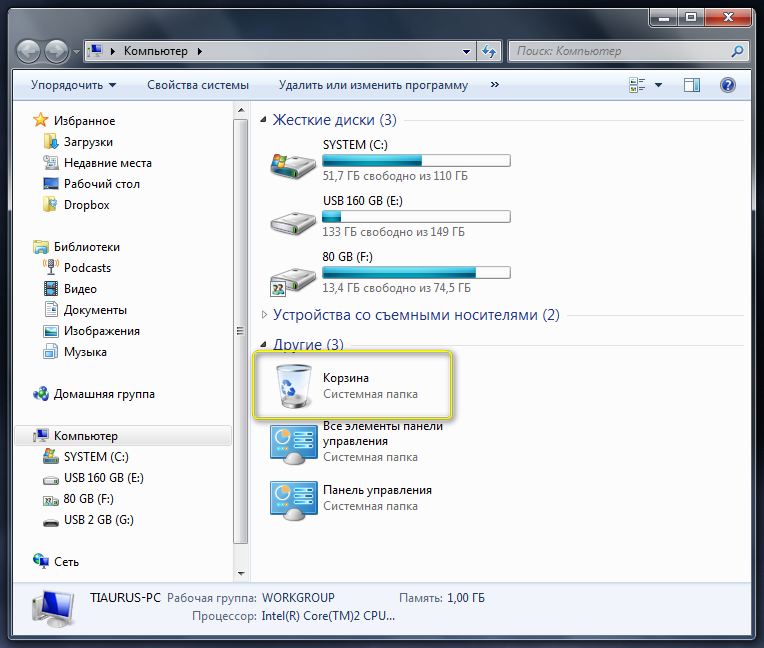Screen dimensions: 764x648
Task: Expand Устройства со съемными носителями group
Action: pos(264,315)
